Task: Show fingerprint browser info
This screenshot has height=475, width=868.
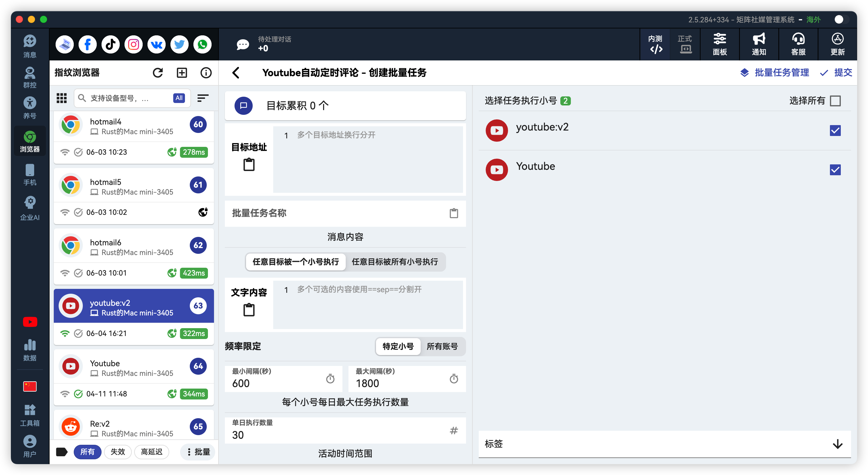Action: click(206, 73)
